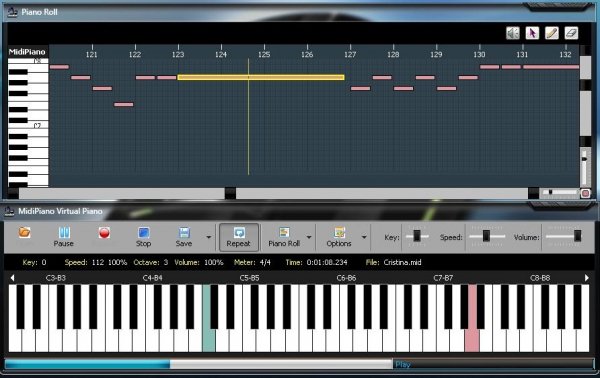This screenshot has width=600, height=378.
Task: Pause MIDI playback
Action: tap(64, 237)
